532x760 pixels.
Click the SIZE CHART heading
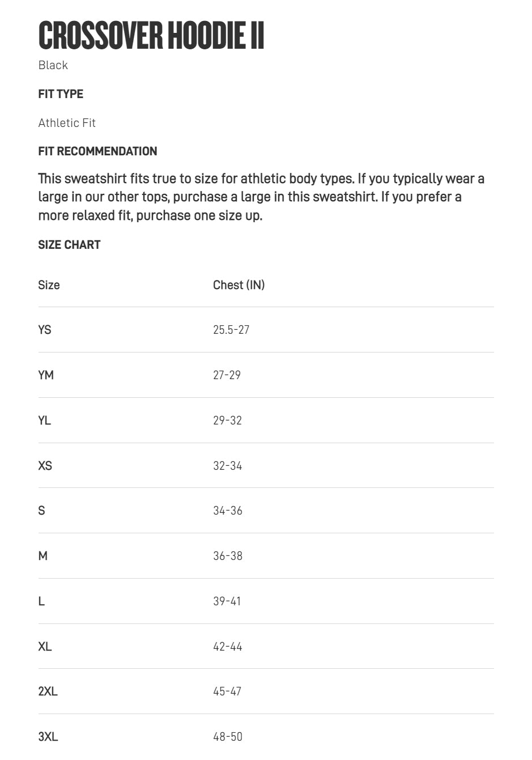[69, 245]
